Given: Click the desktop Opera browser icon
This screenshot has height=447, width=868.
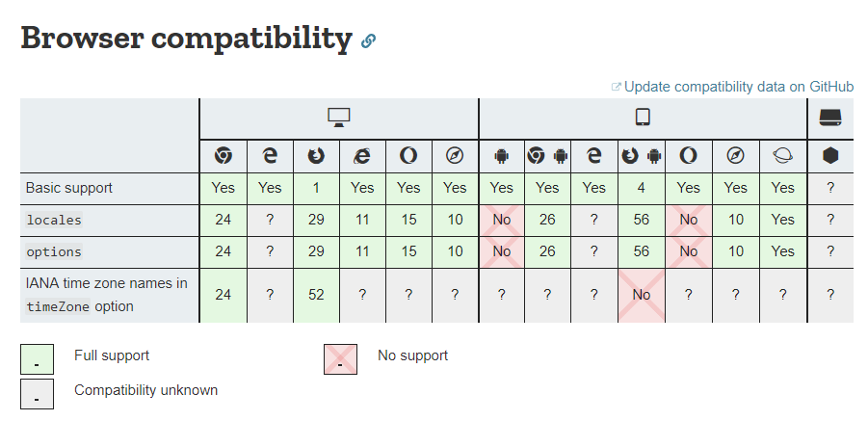Looking at the screenshot, I should pyautogui.click(x=408, y=155).
